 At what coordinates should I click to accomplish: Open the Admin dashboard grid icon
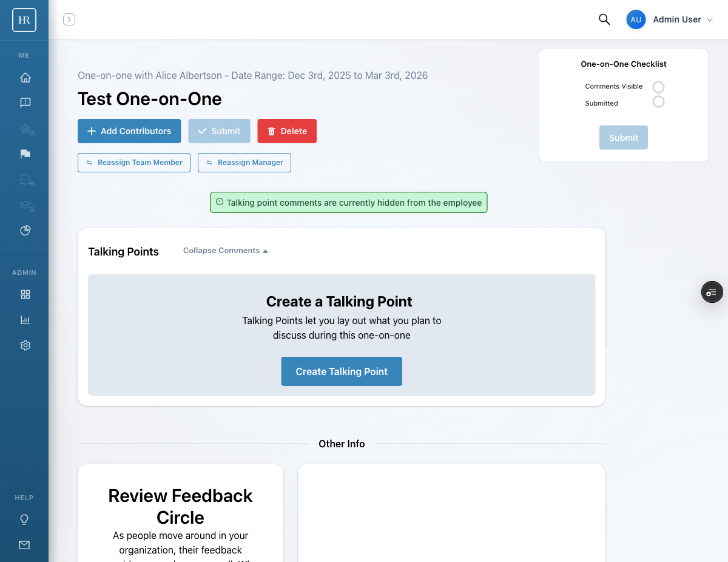point(25,294)
